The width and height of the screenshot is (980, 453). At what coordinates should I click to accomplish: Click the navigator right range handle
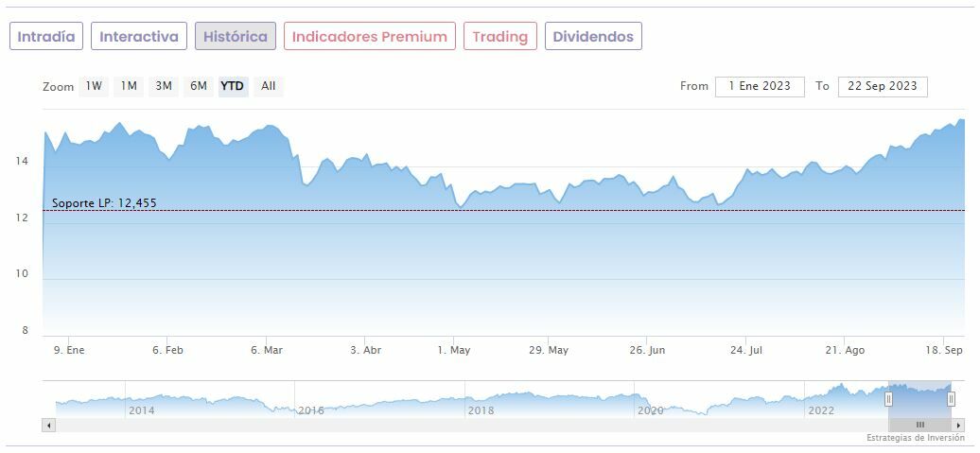pos(952,400)
